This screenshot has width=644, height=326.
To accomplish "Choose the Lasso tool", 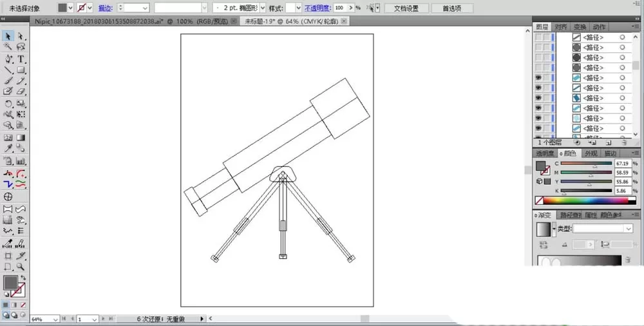I will pyautogui.click(x=21, y=47).
